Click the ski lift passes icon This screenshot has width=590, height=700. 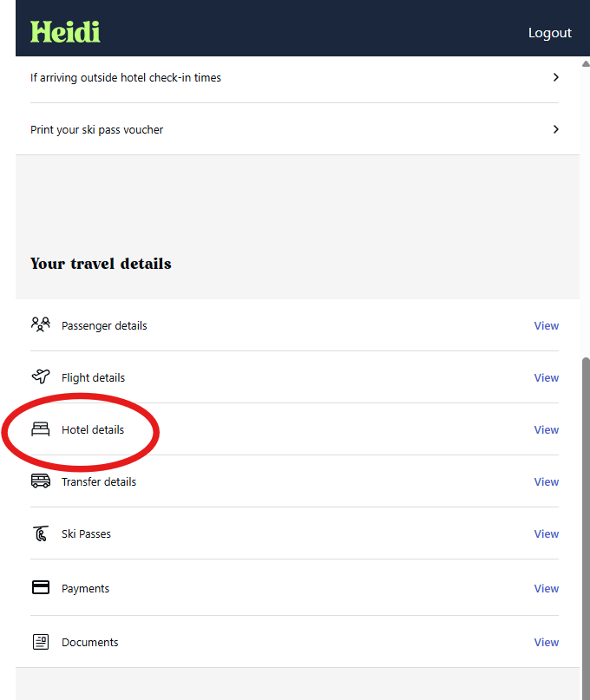[x=41, y=533]
